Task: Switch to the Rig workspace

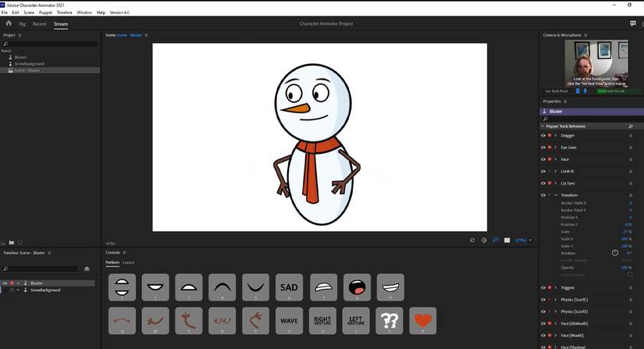Action: [x=22, y=24]
